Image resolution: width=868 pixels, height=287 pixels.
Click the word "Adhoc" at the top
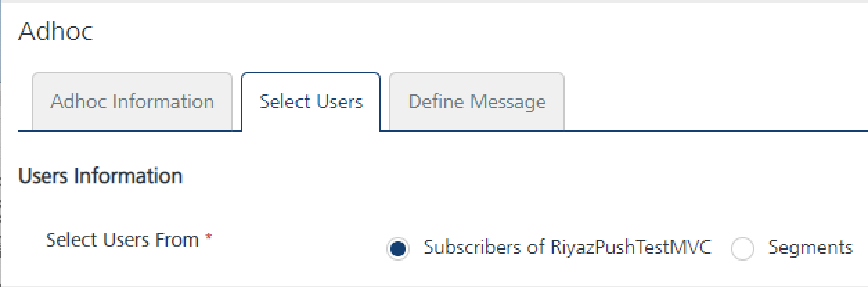point(55,31)
